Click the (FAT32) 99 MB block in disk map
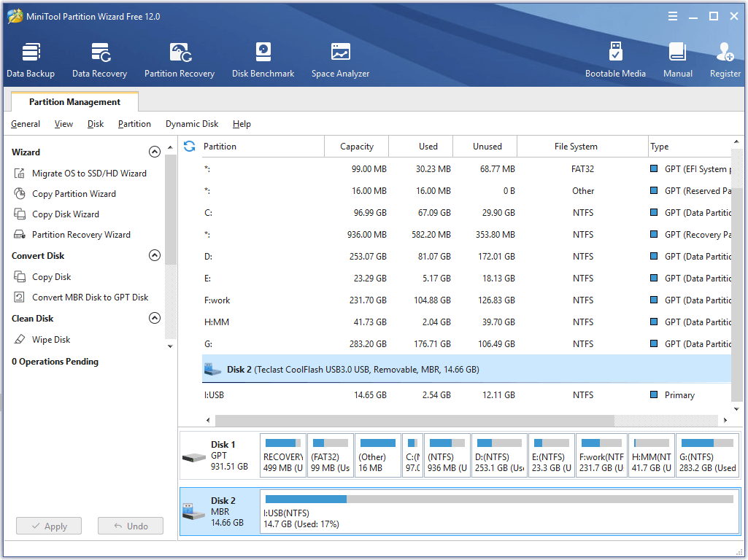Screen dimensions: 748x560 coord(331,455)
